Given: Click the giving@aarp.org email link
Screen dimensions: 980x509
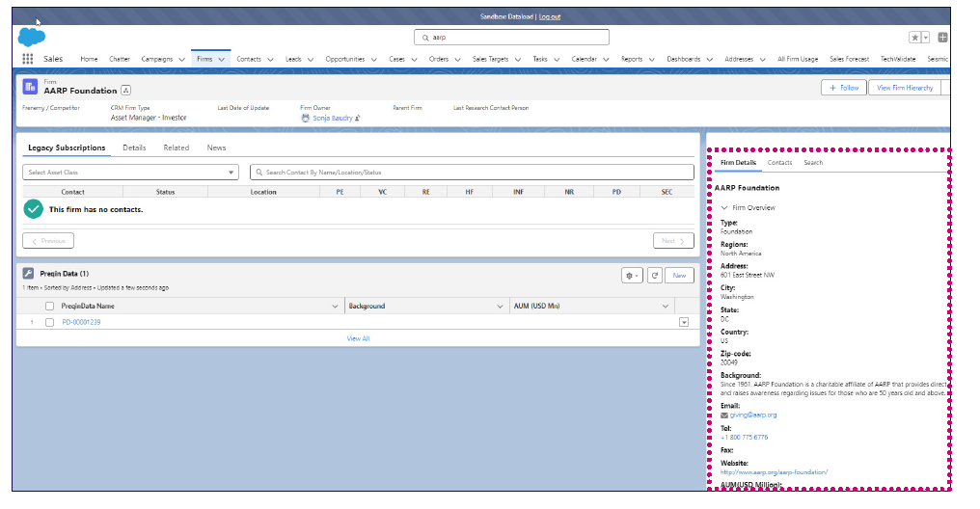Looking at the screenshot, I should click(x=753, y=415).
